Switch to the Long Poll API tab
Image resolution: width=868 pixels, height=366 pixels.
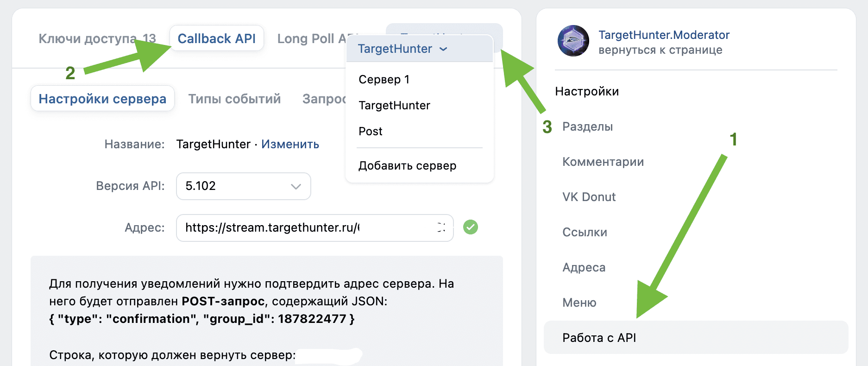click(x=310, y=38)
